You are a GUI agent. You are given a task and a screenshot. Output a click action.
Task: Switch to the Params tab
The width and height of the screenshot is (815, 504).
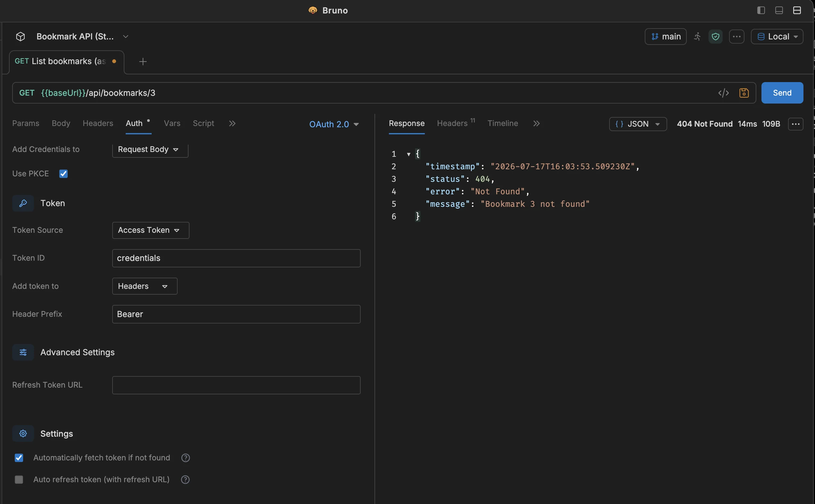click(x=26, y=123)
